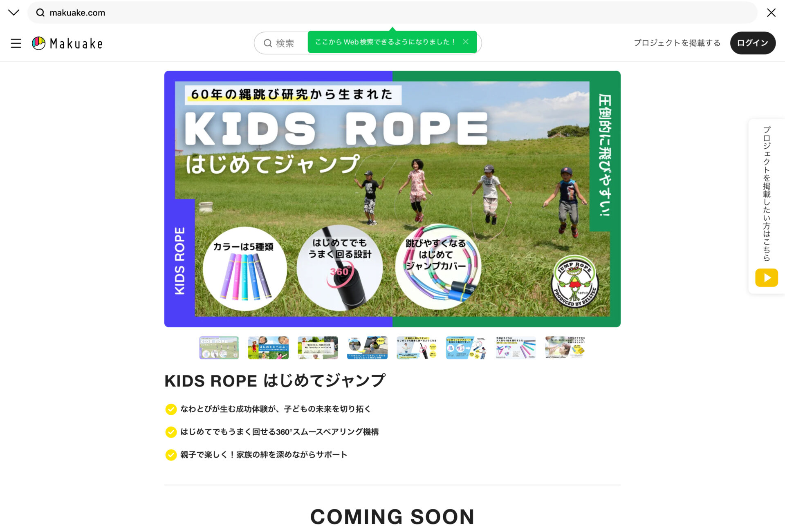Click the main KIDS ROPE banner image
The image size is (785, 532).
click(392, 199)
